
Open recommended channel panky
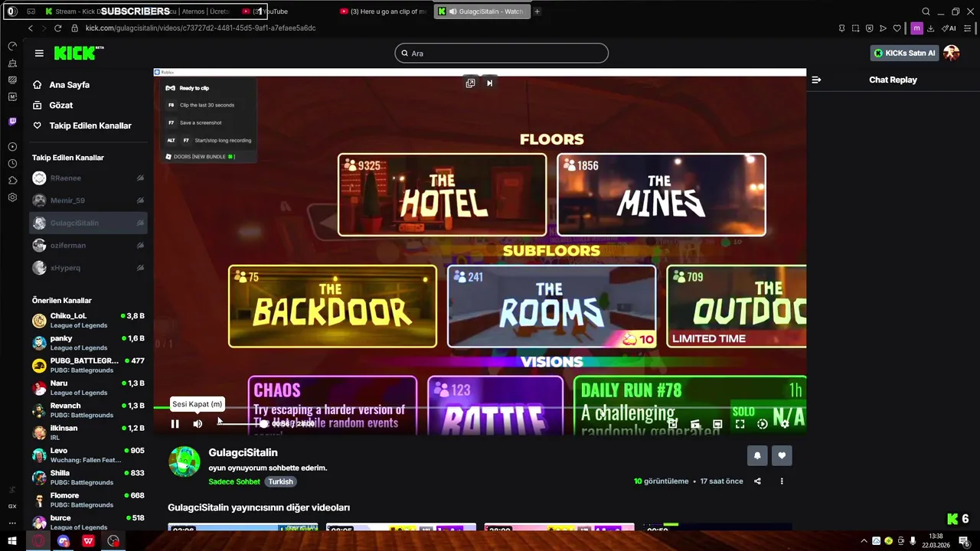(x=88, y=343)
